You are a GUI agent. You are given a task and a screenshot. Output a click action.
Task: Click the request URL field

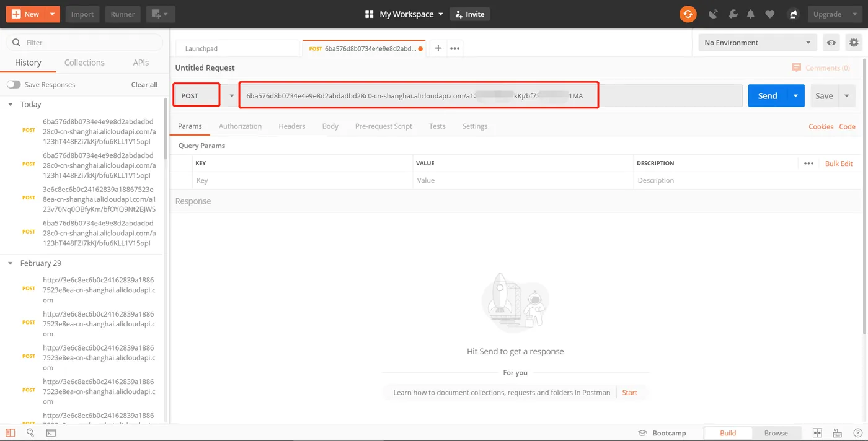[x=491, y=96]
